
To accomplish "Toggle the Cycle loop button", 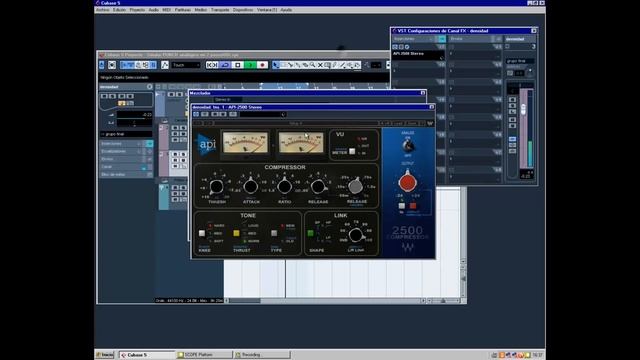I will [225, 65].
